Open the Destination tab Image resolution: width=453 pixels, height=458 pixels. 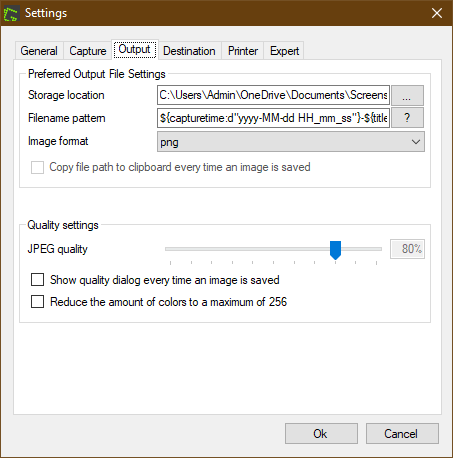click(x=189, y=51)
